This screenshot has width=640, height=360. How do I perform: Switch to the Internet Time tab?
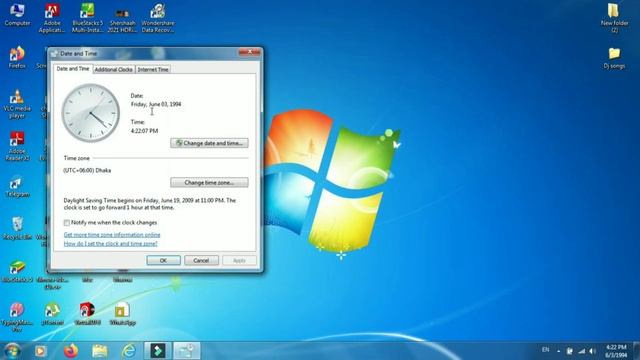(x=153, y=70)
